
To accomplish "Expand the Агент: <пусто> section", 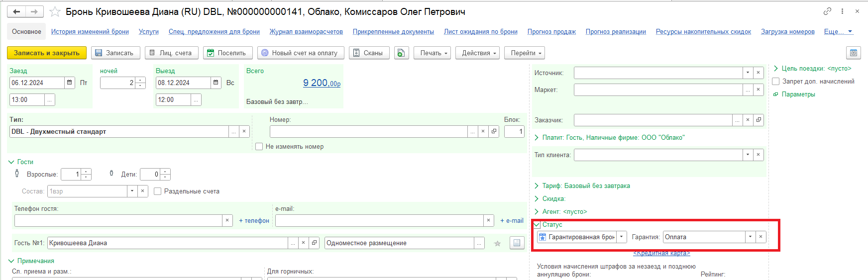I will (x=537, y=211).
